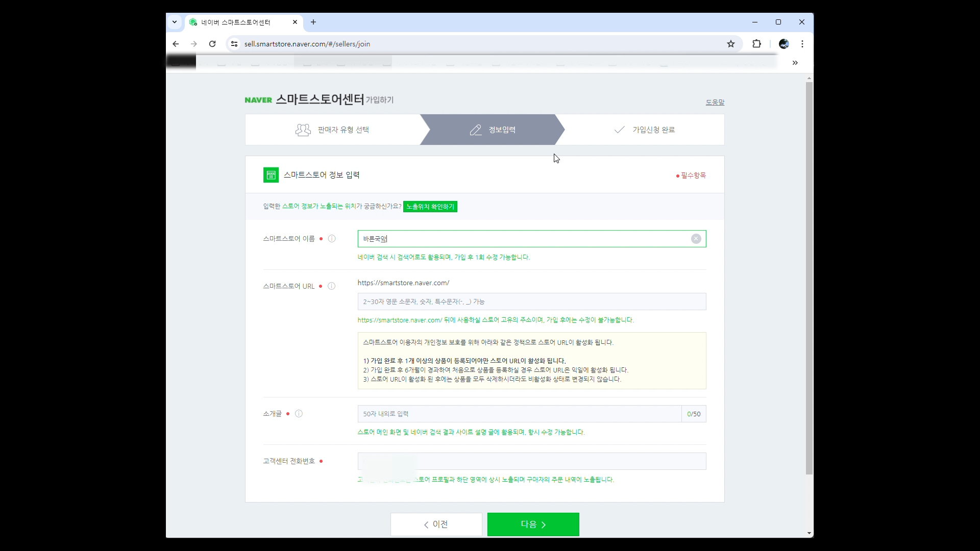Go back with the 이전 button

pyautogui.click(x=436, y=524)
